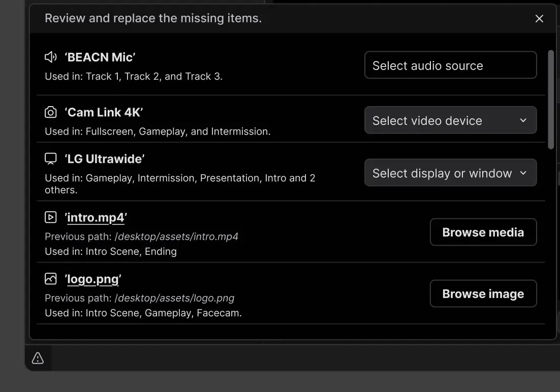This screenshot has height=392, width=560.
Task: Click 'Browse image' to relink logo.png
Action: (x=483, y=293)
